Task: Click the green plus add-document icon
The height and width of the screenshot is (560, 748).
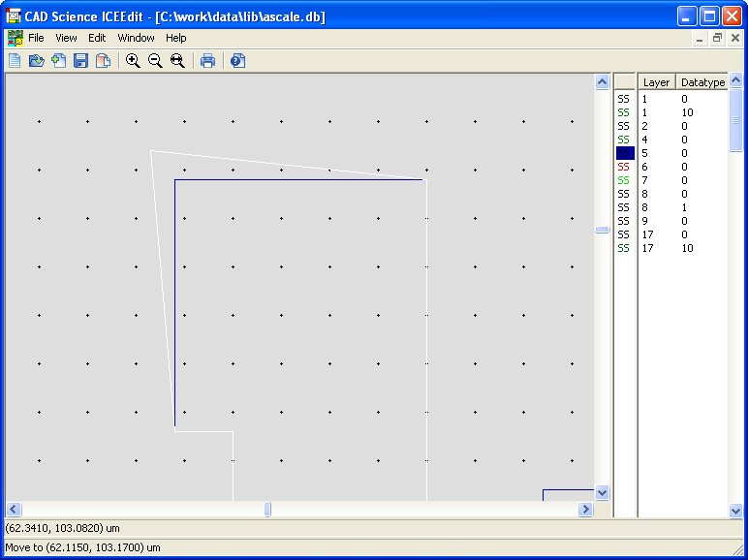Action: pos(59,61)
